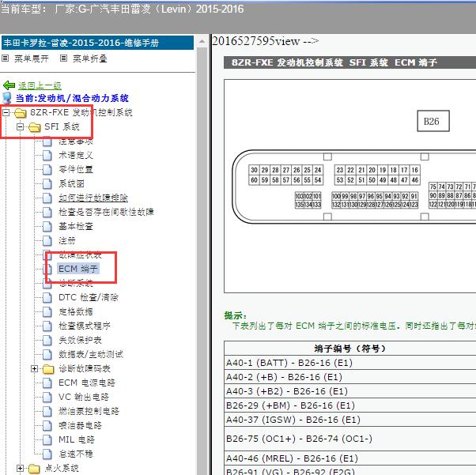
Task: Click the 菜单展开 menu icon
Action: tap(6, 58)
